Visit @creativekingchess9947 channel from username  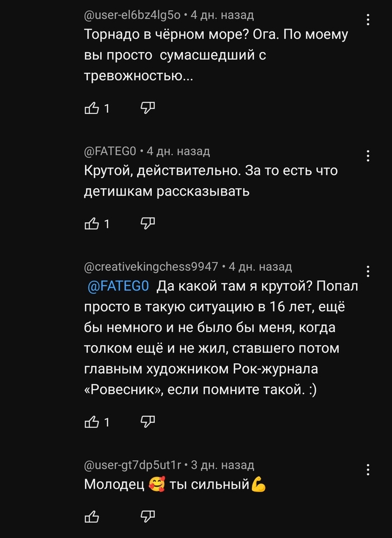[x=151, y=267]
